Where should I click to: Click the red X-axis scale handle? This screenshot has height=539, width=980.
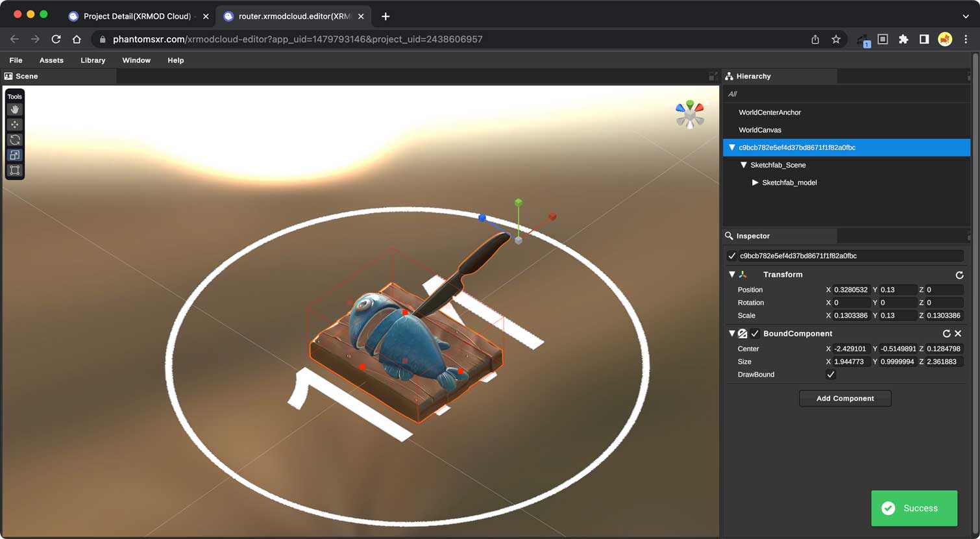tap(552, 216)
